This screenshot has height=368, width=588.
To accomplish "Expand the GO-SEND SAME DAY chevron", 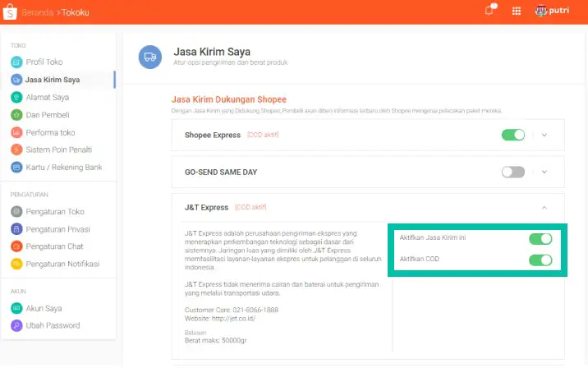I will (x=544, y=172).
